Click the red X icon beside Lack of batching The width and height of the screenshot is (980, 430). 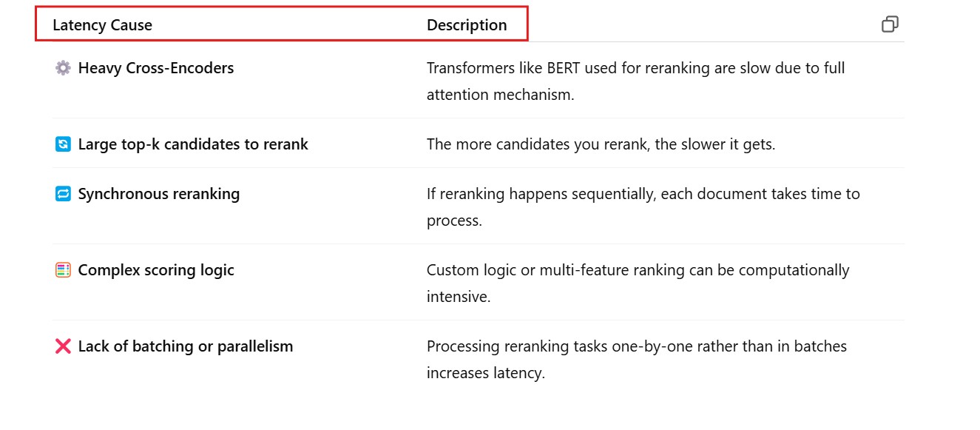(x=63, y=346)
